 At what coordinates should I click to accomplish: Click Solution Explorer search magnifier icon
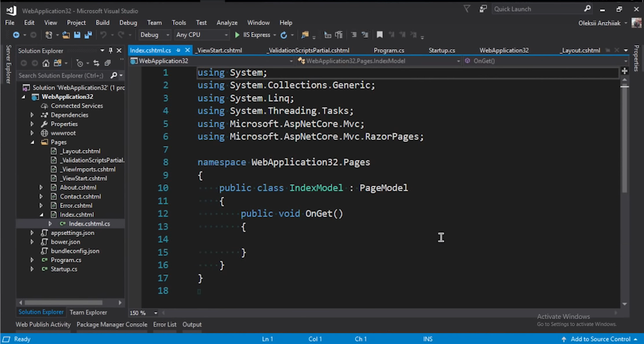pos(114,75)
